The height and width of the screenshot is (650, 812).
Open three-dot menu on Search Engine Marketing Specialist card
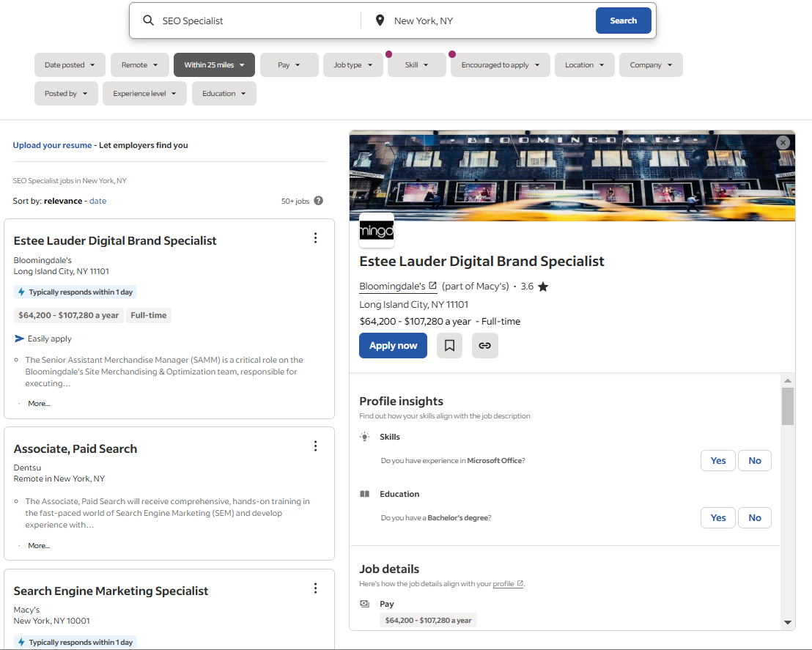[x=315, y=588]
